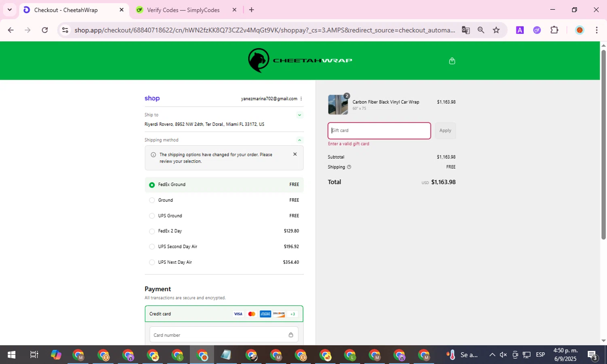
Task: Open the Chrome profile avatar
Action: (579, 30)
